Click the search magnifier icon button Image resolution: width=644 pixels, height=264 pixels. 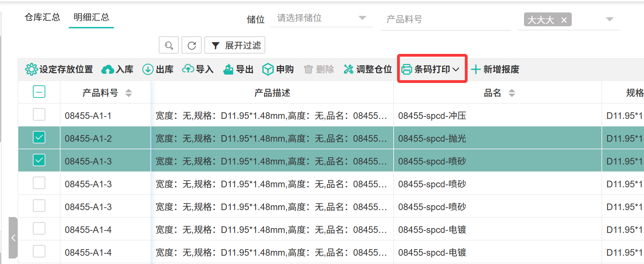pos(169,45)
